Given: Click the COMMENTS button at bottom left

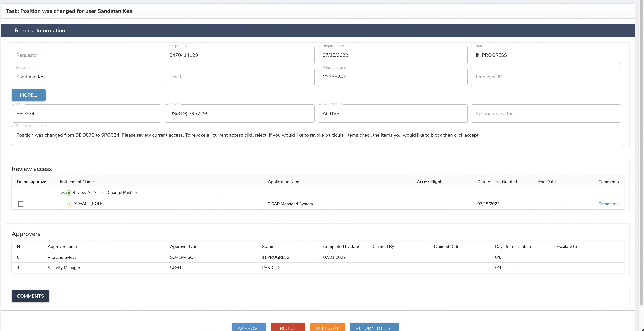Looking at the screenshot, I should click(x=30, y=296).
